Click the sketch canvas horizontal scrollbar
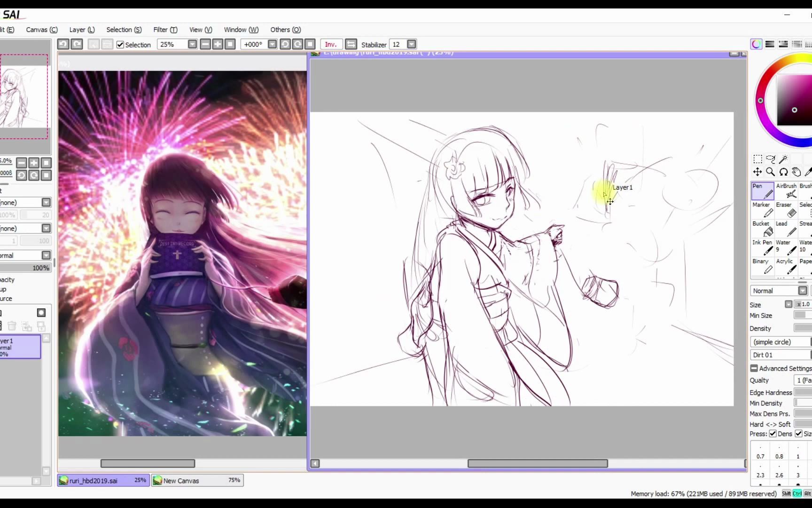812x508 pixels. pyautogui.click(x=538, y=463)
